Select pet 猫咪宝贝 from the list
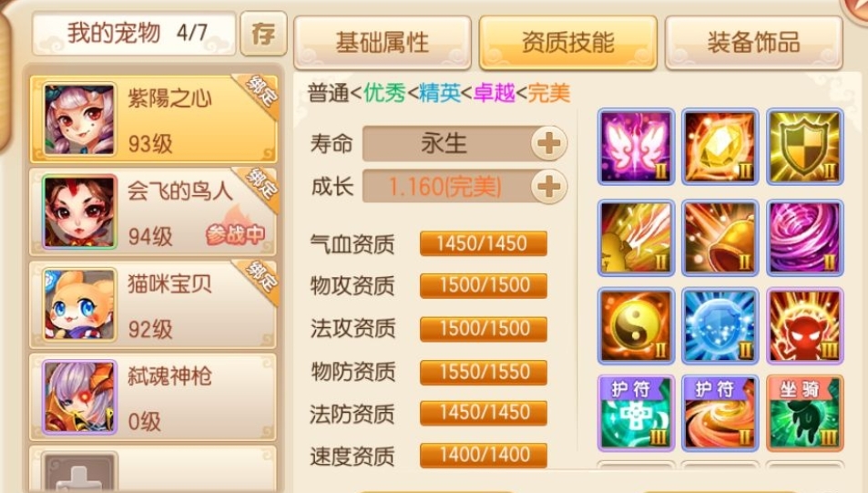 click(153, 304)
